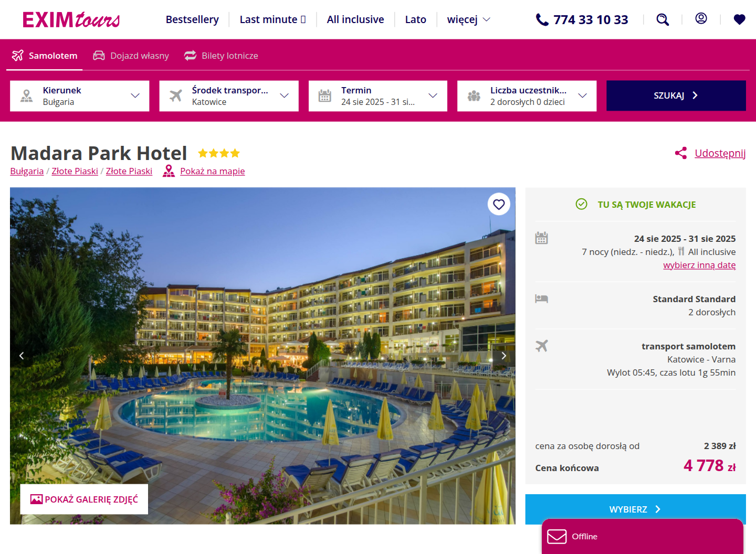Open the user account icon

(701, 19)
